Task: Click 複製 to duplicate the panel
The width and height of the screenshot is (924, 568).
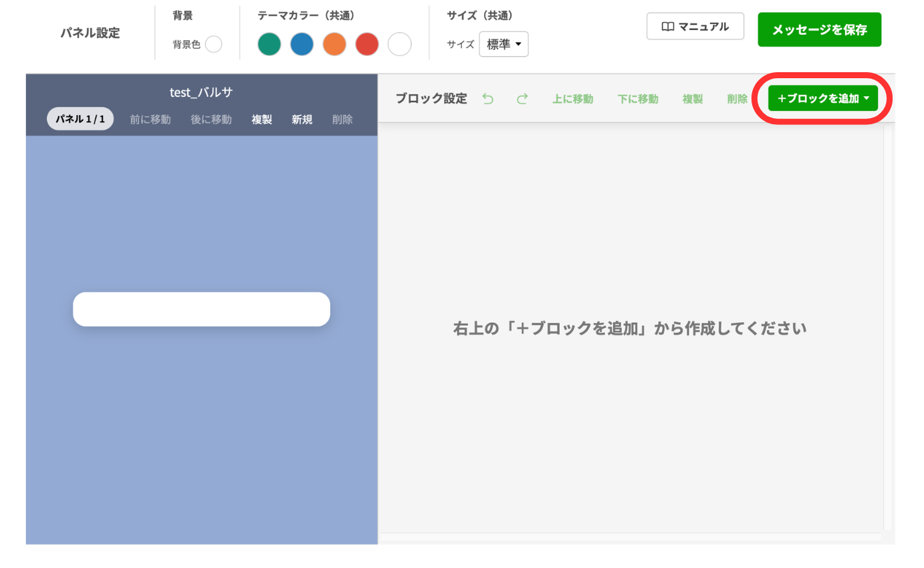Action: pyautogui.click(x=261, y=119)
